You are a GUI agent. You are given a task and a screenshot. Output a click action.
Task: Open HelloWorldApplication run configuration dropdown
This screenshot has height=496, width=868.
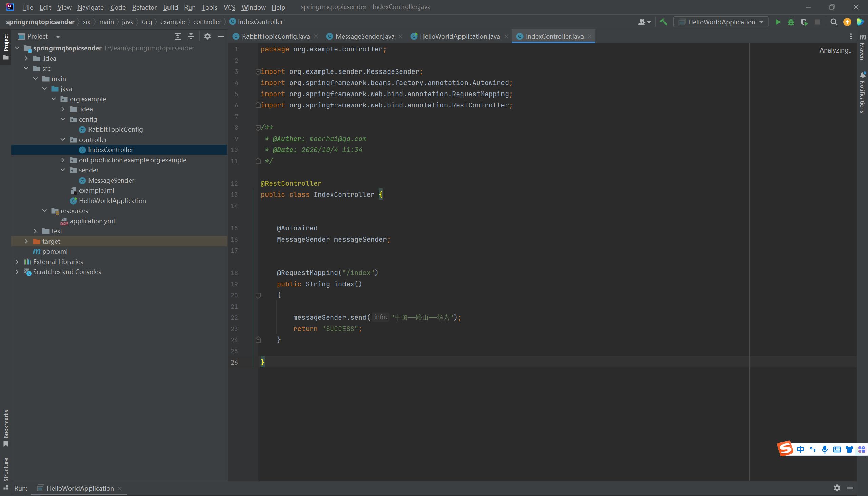[x=721, y=22]
